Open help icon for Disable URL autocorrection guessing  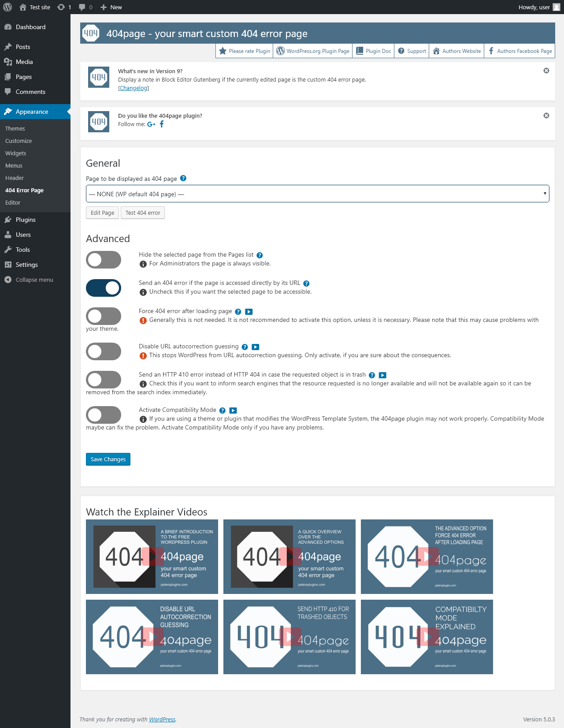coord(245,347)
